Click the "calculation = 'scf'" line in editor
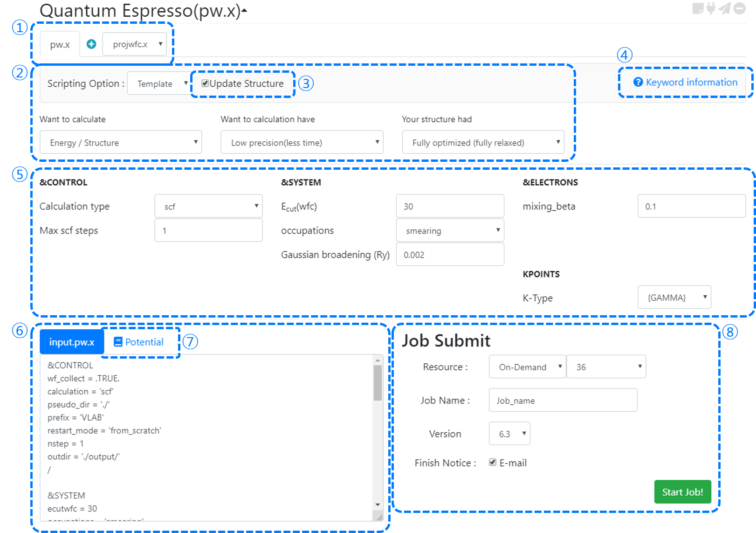Image resolution: width=756 pixels, height=533 pixels. [x=80, y=391]
